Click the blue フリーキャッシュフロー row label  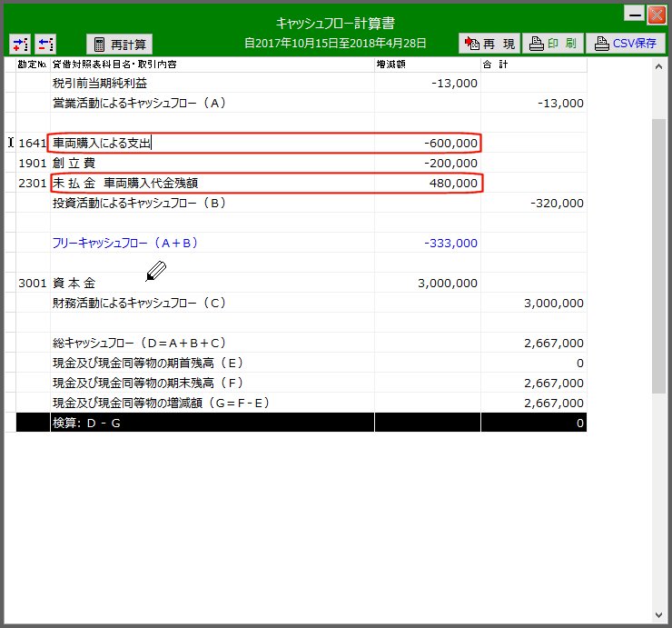pyautogui.click(x=125, y=243)
